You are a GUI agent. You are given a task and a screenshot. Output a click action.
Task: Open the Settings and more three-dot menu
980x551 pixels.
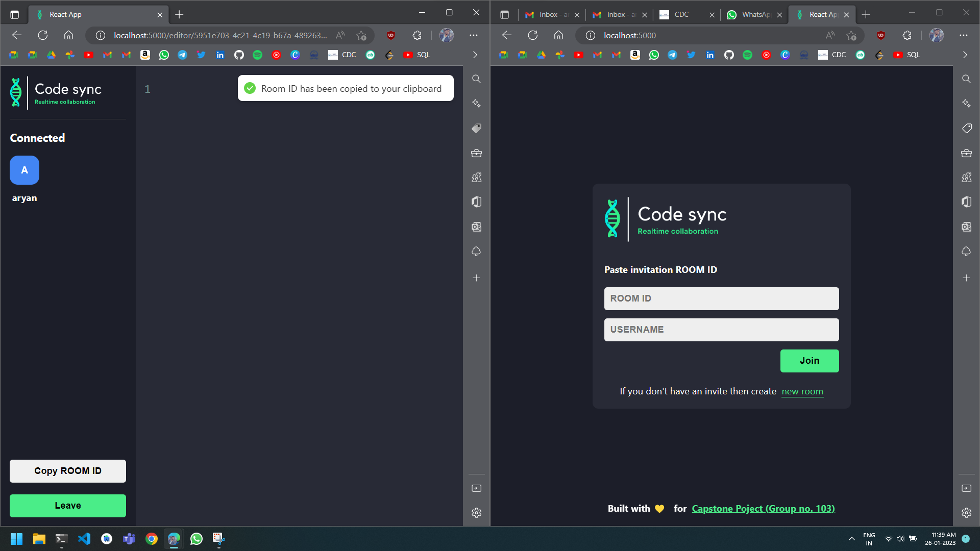click(474, 35)
